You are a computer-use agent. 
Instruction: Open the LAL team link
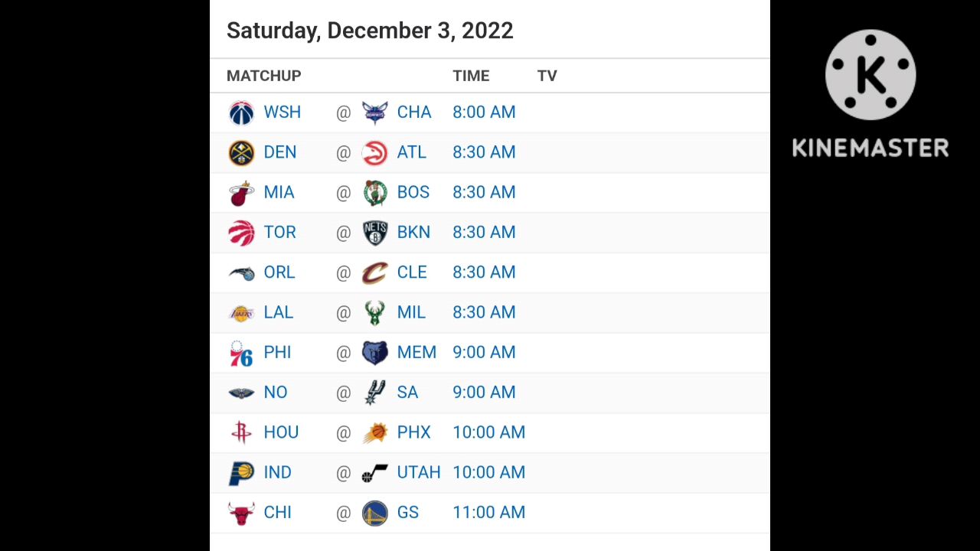(278, 312)
